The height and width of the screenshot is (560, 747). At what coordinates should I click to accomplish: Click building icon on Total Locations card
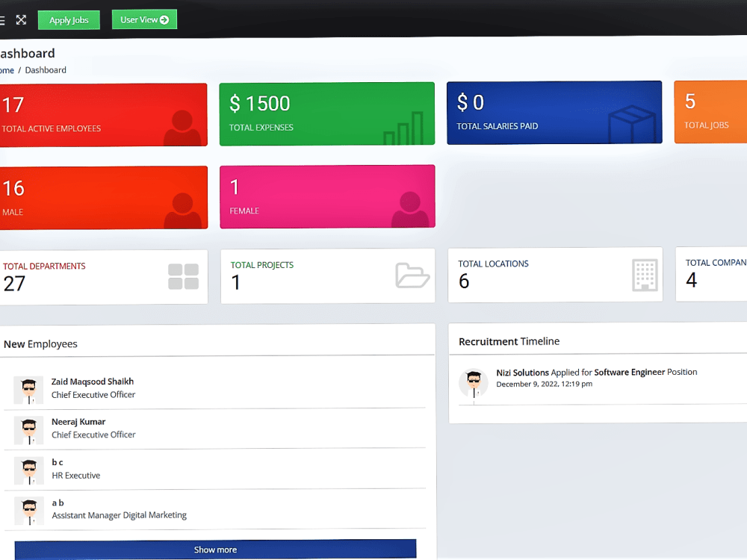pos(645,275)
